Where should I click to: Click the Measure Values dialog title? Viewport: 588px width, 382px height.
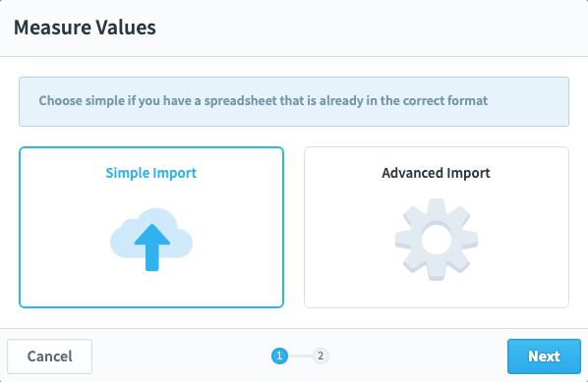point(85,27)
